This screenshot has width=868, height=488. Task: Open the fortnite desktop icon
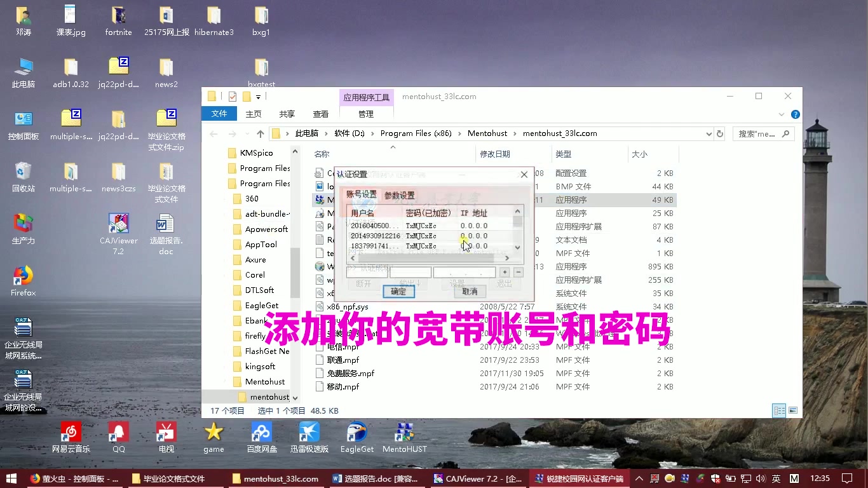118,21
